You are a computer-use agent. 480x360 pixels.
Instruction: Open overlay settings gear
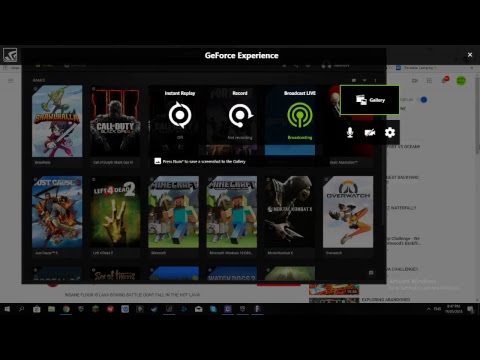(x=390, y=132)
